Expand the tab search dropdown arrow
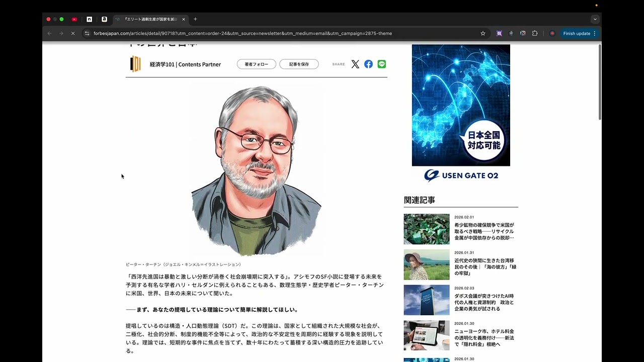The image size is (644, 362). (595, 19)
